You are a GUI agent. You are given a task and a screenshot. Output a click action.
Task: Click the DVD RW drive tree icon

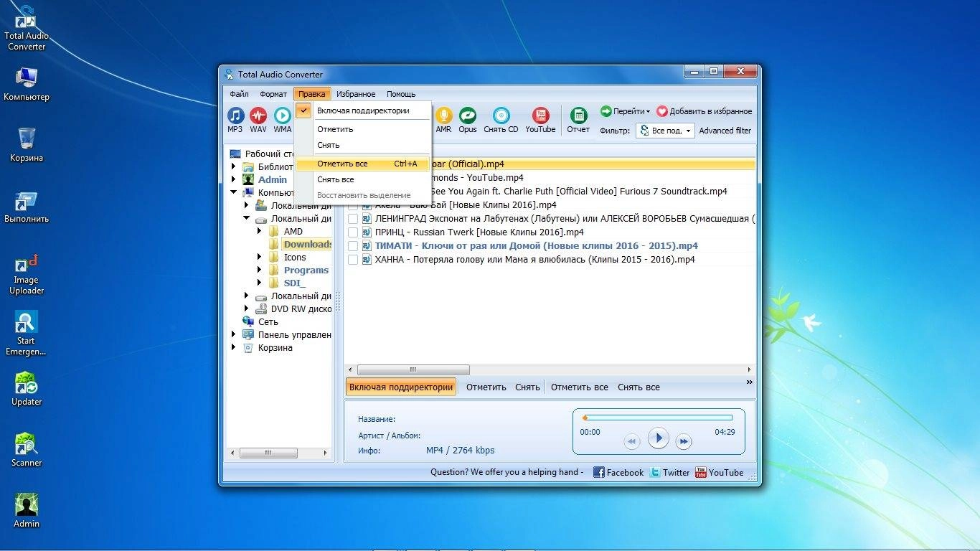point(261,309)
